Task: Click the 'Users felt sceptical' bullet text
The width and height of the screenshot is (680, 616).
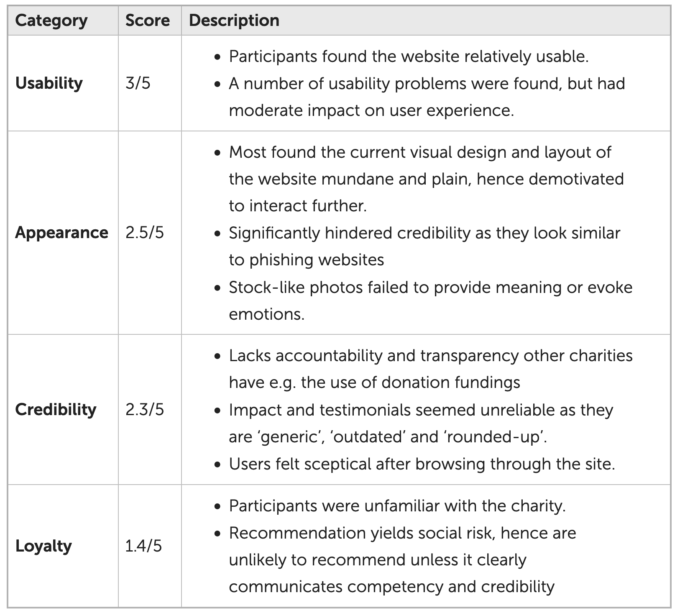Action: (x=422, y=464)
